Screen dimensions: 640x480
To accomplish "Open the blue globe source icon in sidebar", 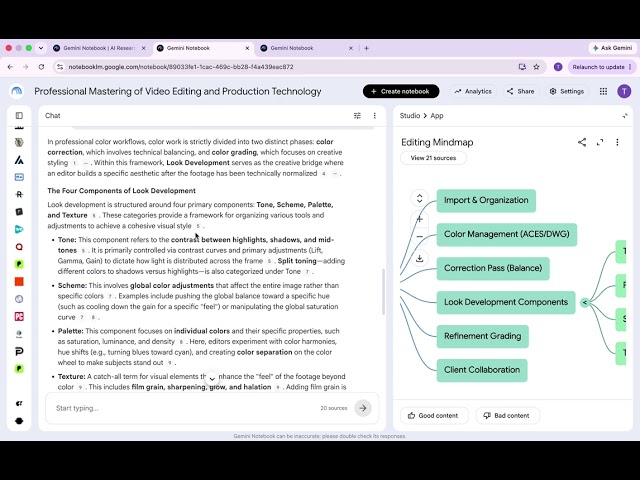I will 19,299.
